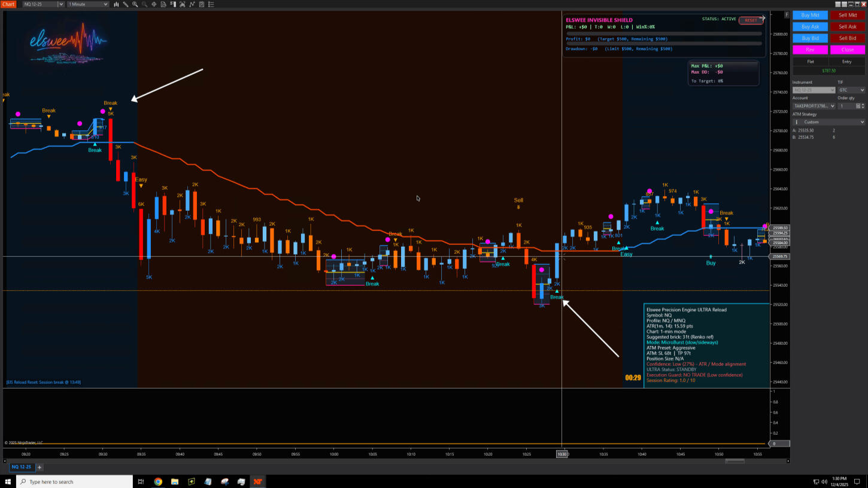Open the order quantity calculator icon
The width and height of the screenshot is (868, 488).
pyautogui.click(x=857, y=106)
